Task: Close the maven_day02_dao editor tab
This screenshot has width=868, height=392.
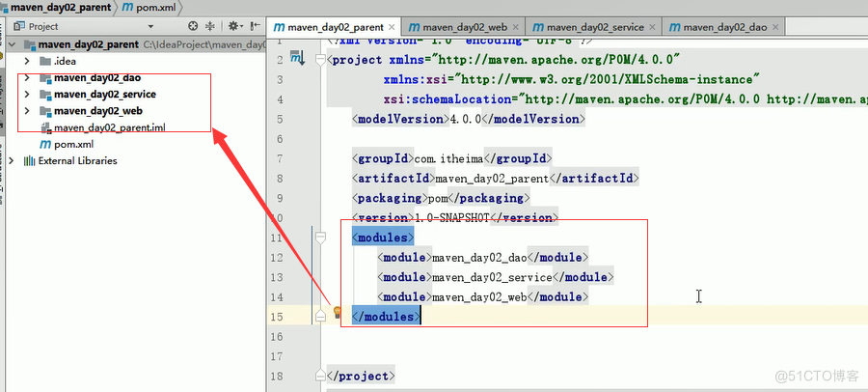Action: (775, 27)
